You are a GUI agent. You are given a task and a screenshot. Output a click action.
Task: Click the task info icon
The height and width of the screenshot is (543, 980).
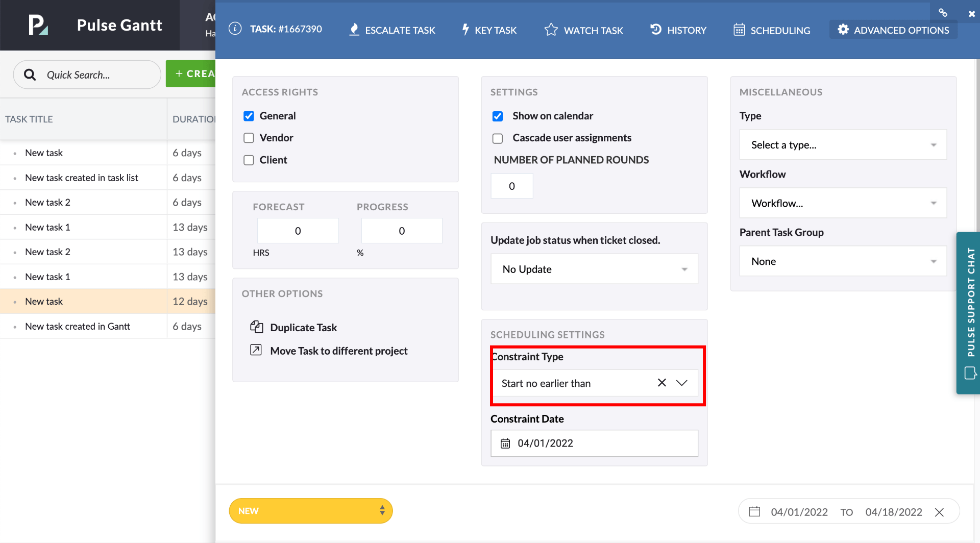(x=235, y=29)
